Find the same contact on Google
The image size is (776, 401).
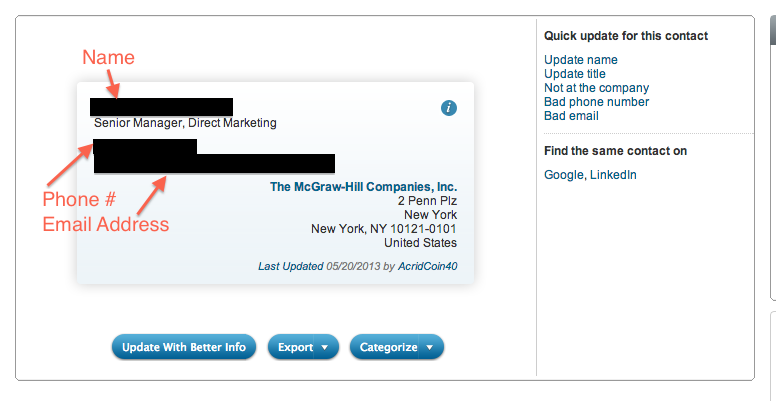click(x=564, y=175)
